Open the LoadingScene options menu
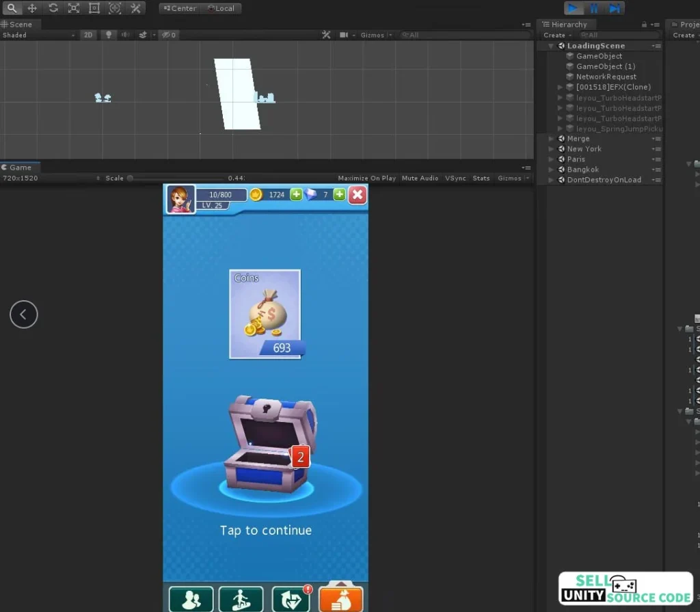700x612 pixels. click(656, 46)
